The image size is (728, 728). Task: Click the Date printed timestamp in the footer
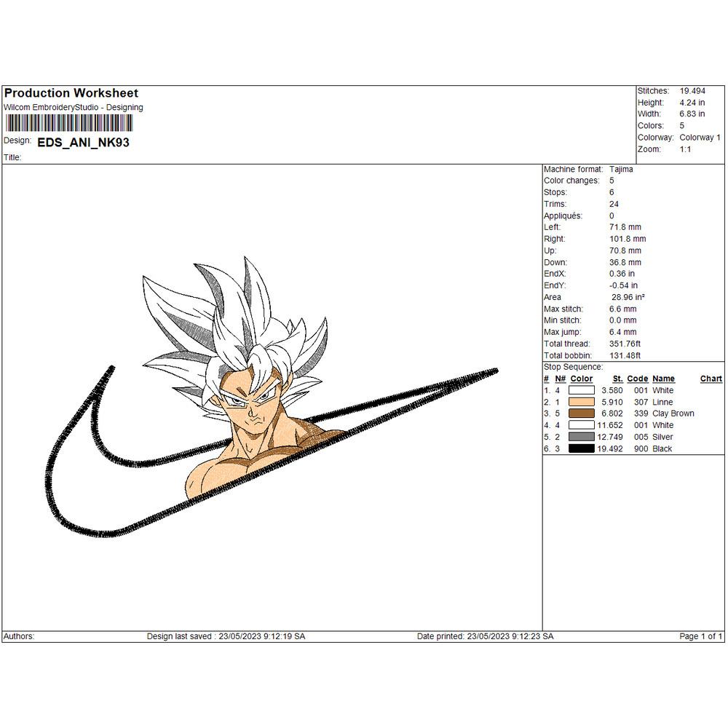tap(486, 636)
